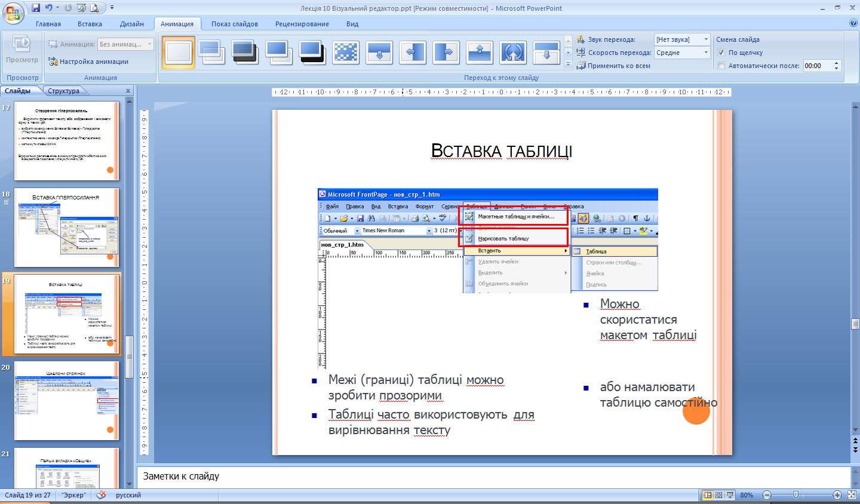This screenshot has width=860, height=504.
Task: Switch to Slide Sorter view in status bar
Action: point(718,495)
